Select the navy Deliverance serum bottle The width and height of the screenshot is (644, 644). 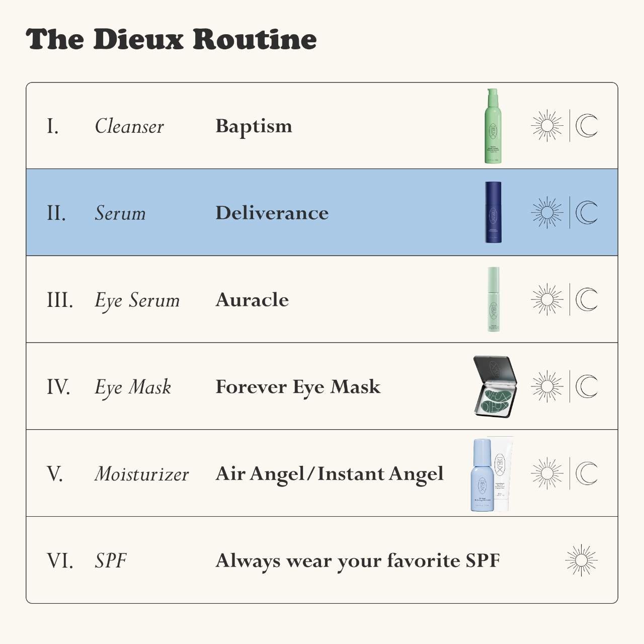pyautogui.click(x=493, y=212)
